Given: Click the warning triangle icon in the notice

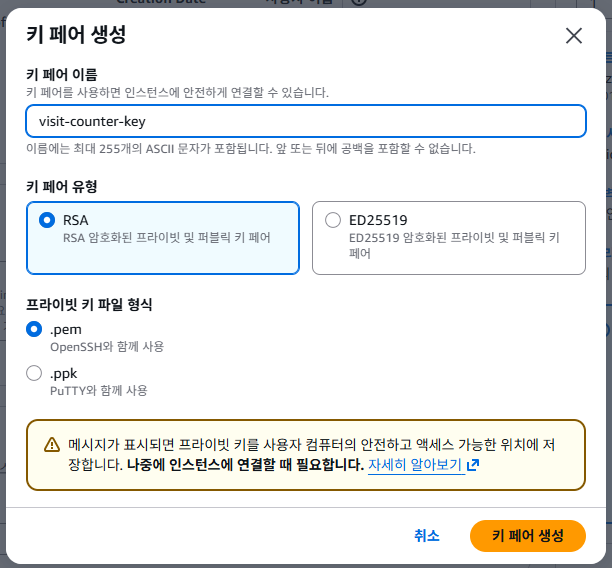Looking at the screenshot, I should [x=52, y=445].
